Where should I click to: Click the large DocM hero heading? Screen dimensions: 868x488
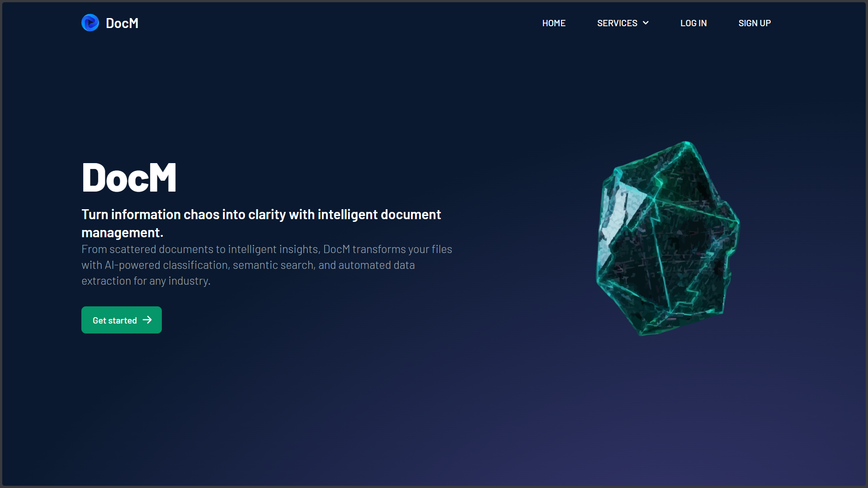tap(129, 177)
